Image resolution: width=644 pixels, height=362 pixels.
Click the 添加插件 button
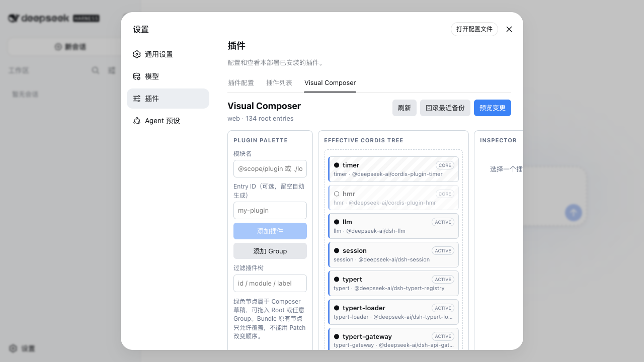(x=270, y=231)
